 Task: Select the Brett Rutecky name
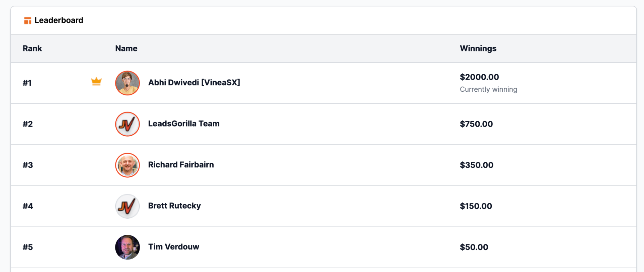pos(174,206)
